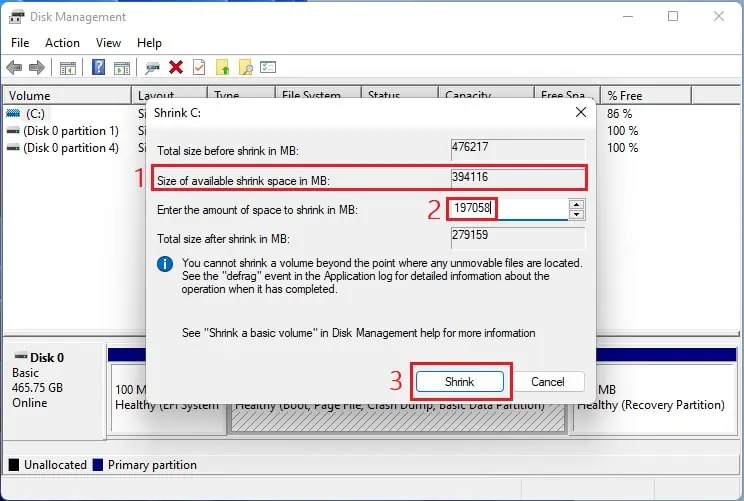Click the checkmark properties toolbar icon
Screen dimensions: 744x501
199,67
